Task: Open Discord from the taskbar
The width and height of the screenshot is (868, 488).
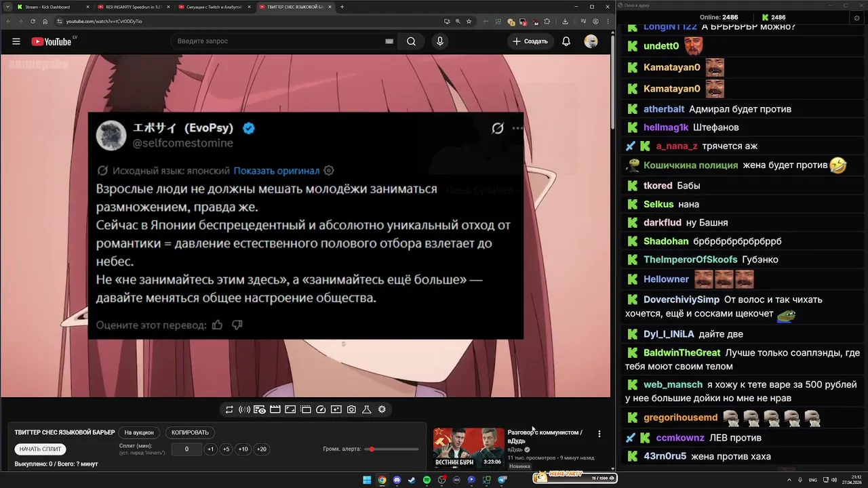Action: click(x=397, y=480)
